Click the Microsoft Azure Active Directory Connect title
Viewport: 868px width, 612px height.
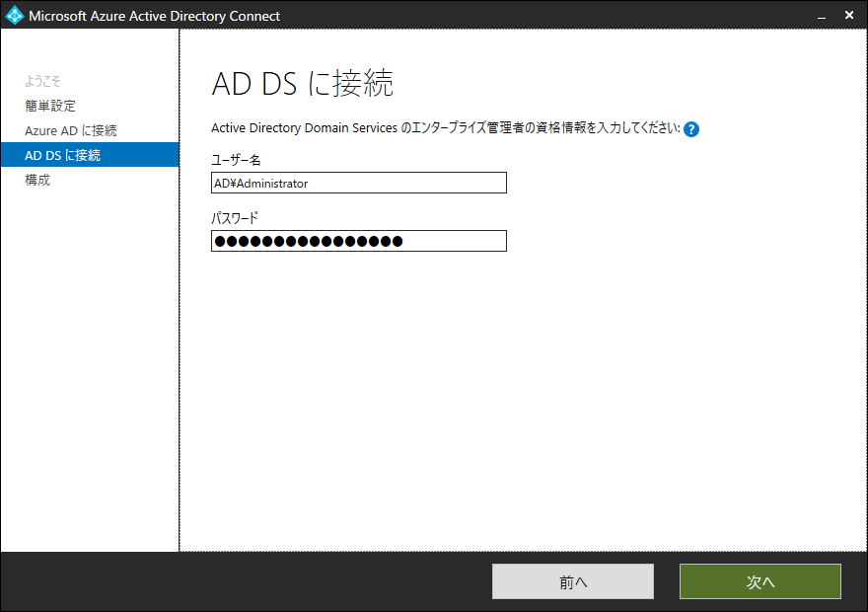click(x=155, y=16)
